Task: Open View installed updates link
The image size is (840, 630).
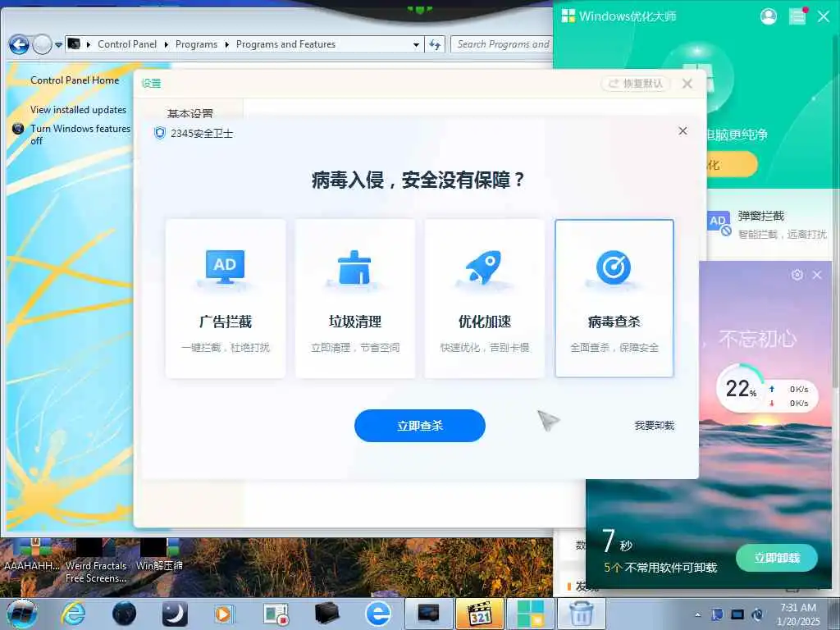Action: (78, 110)
